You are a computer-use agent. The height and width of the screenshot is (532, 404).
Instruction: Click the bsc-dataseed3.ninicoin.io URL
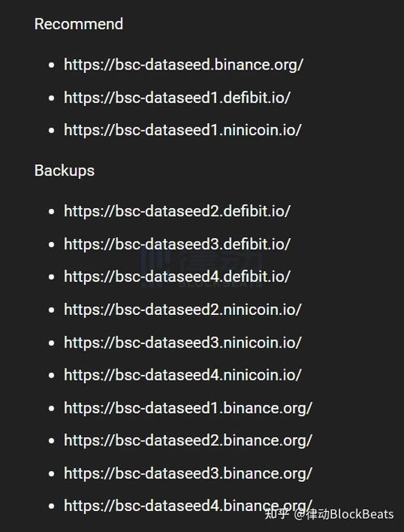(182, 343)
